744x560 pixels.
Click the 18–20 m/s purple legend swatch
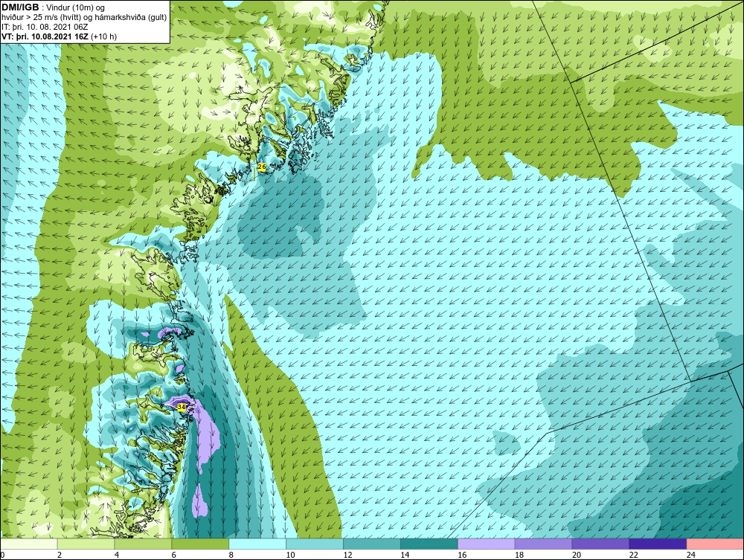pyautogui.click(x=543, y=544)
